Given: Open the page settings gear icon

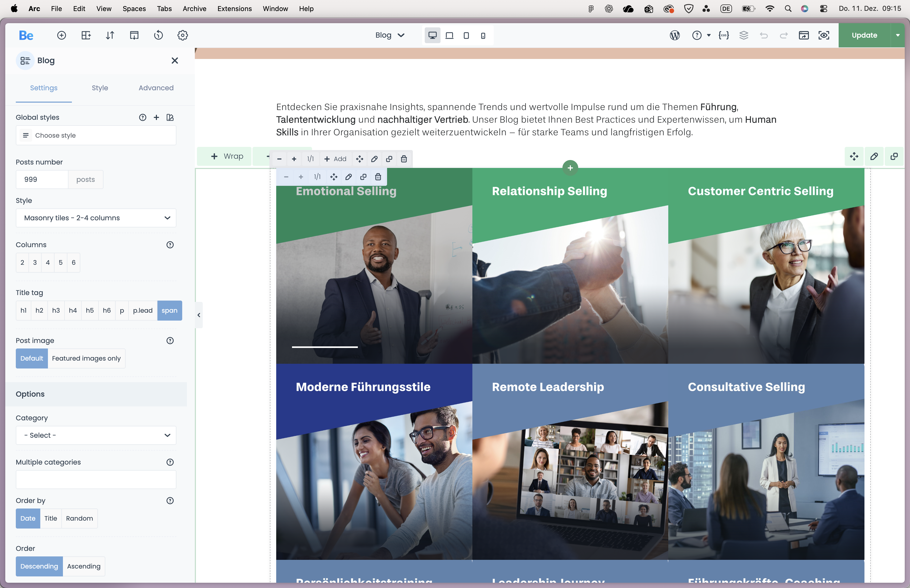Looking at the screenshot, I should tap(182, 35).
